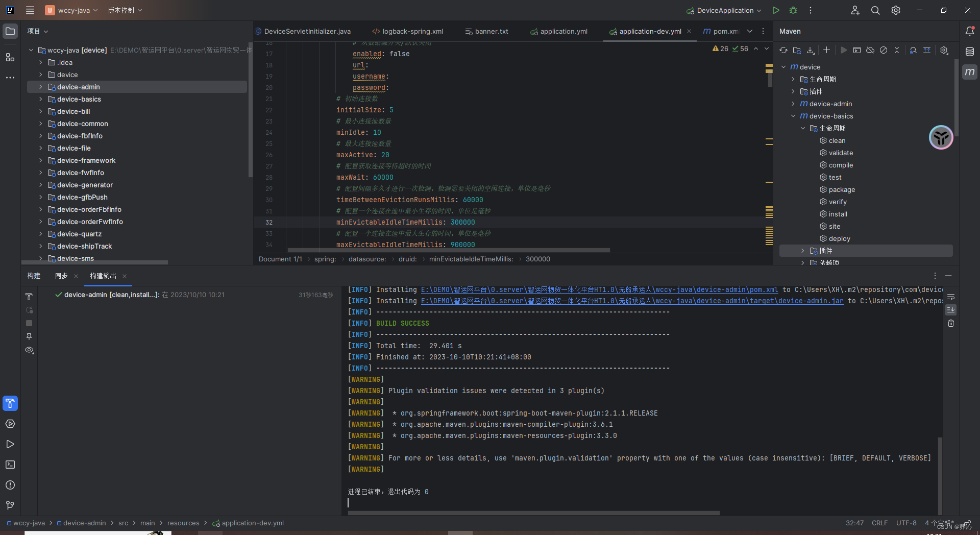Open the DeviceApplication run configuration dropdown
The width and height of the screenshot is (980, 535).
(724, 10)
